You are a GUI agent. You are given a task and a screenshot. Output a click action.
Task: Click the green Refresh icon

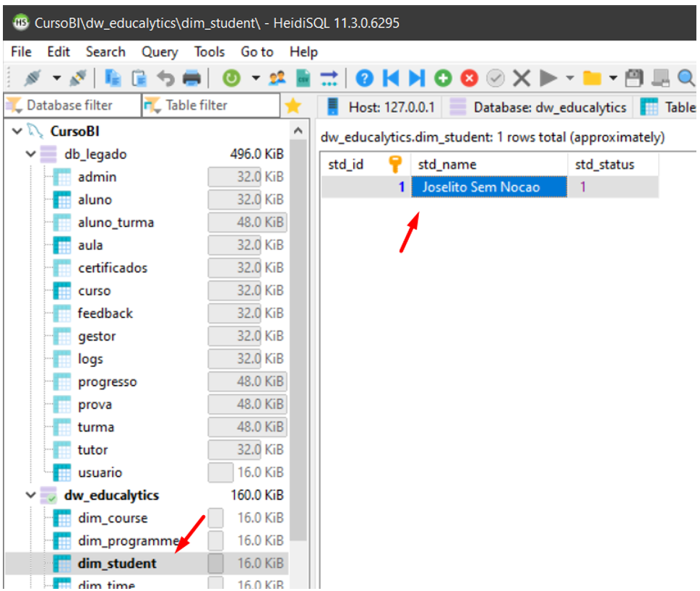point(231,78)
